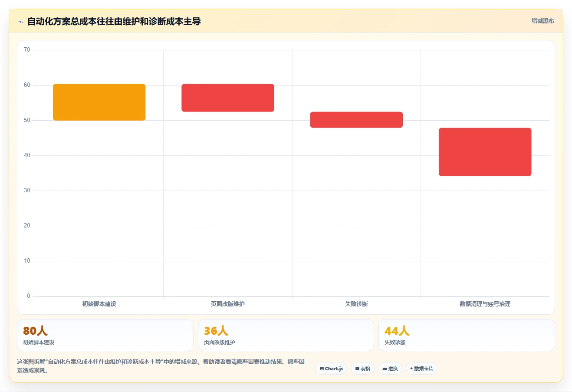The image size is (572, 392).
Task: Click y-axis value 40
Action: pos(27,155)
